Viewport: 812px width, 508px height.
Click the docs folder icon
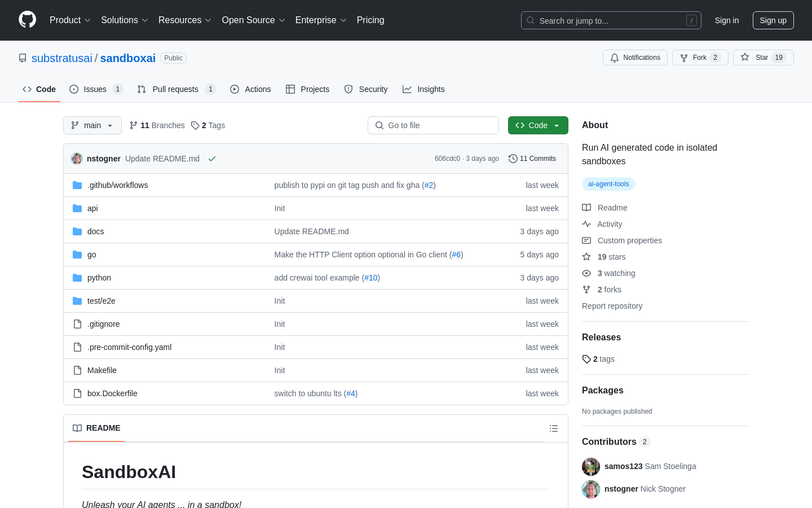pyautogui.click(x=77, y=231)
